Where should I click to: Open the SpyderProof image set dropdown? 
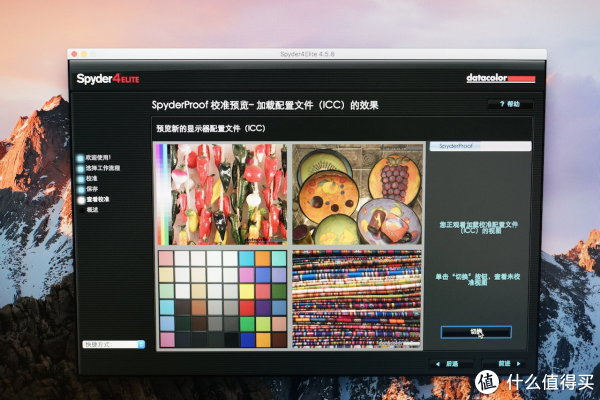click(480, 146)
